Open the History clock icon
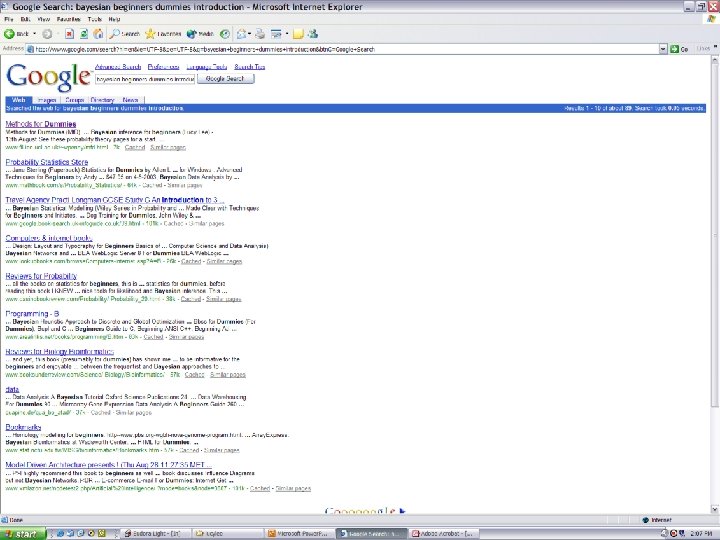This screenshot has width=720, height=540. point(225,34)
